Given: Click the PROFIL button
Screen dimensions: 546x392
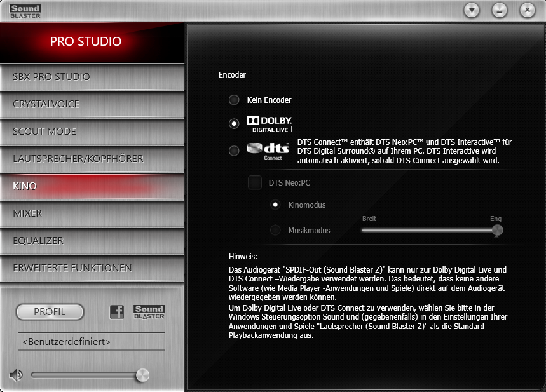Looking at the screenshot, I should pyautogui.click(x=50, y=311).
